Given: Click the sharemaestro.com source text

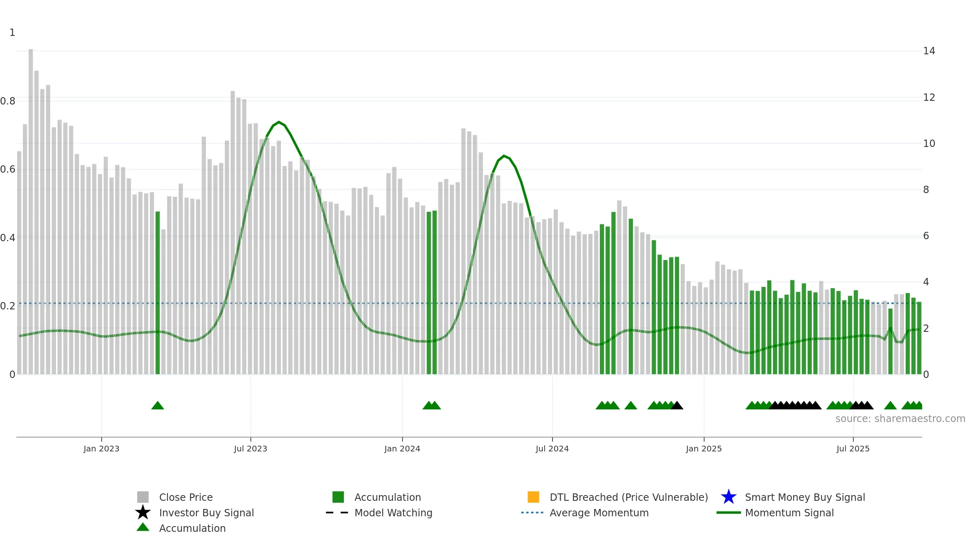Looking at the screenshot, I should coord(900,419).
